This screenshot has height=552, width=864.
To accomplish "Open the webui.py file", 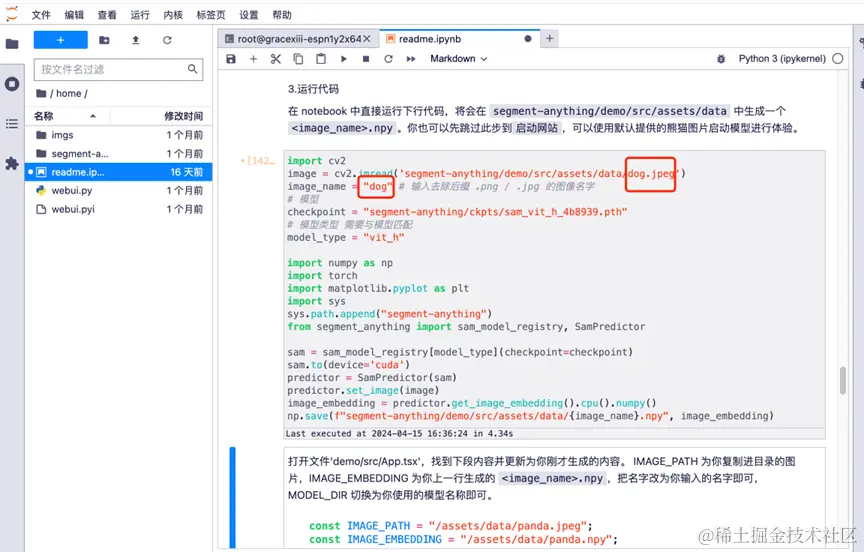I will [x=118, y=191].
